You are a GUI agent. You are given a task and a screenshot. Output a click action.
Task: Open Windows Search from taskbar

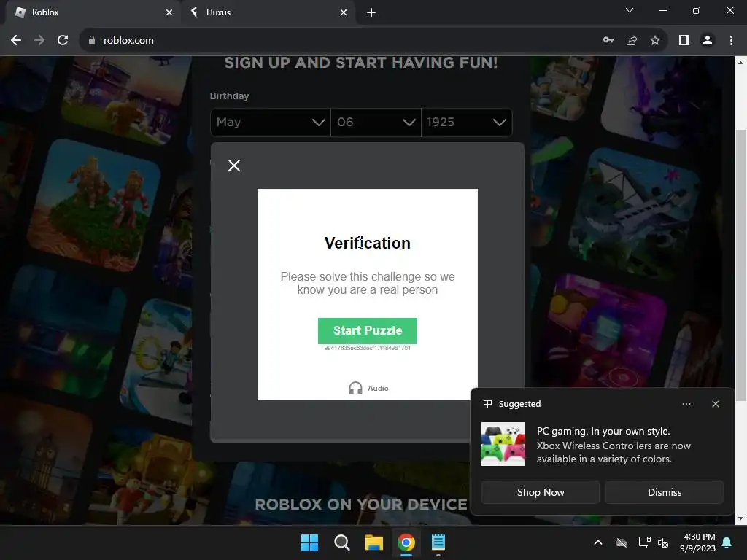[x=341, y=542]
